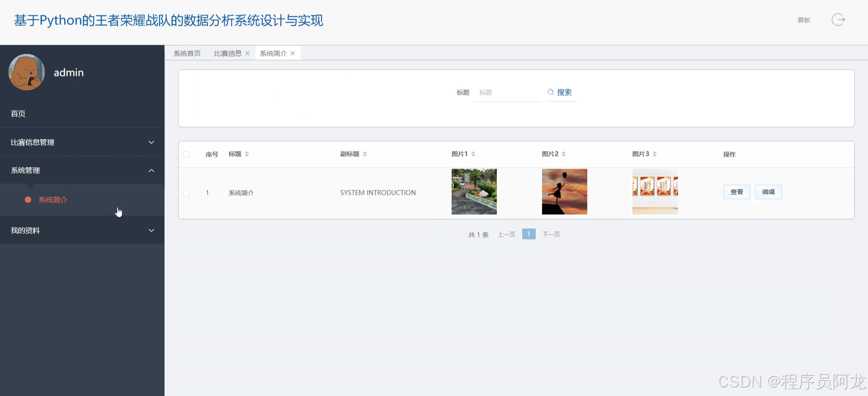Click 看板 link in header
The image size is (868, 396).
(x=804, y=20)
